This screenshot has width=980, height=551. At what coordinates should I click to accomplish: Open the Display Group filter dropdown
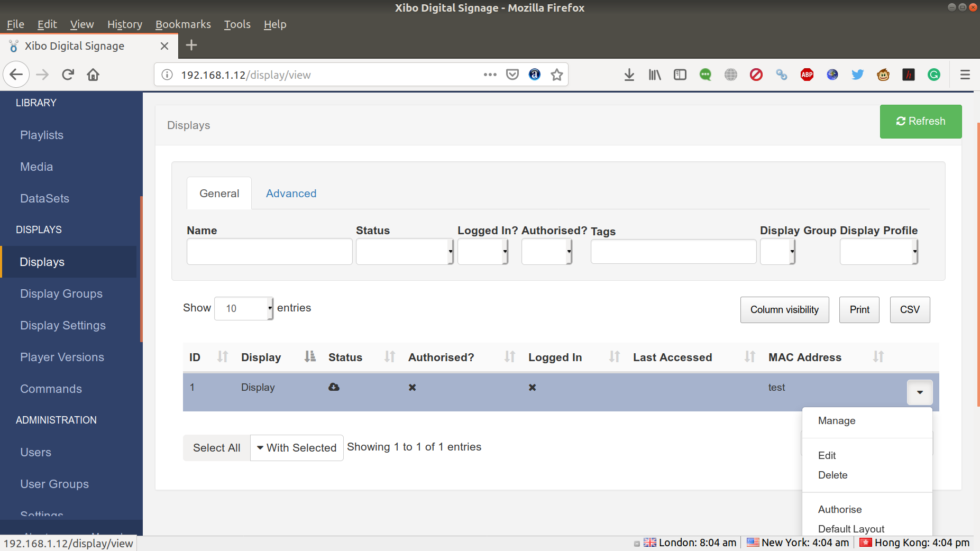777,251
